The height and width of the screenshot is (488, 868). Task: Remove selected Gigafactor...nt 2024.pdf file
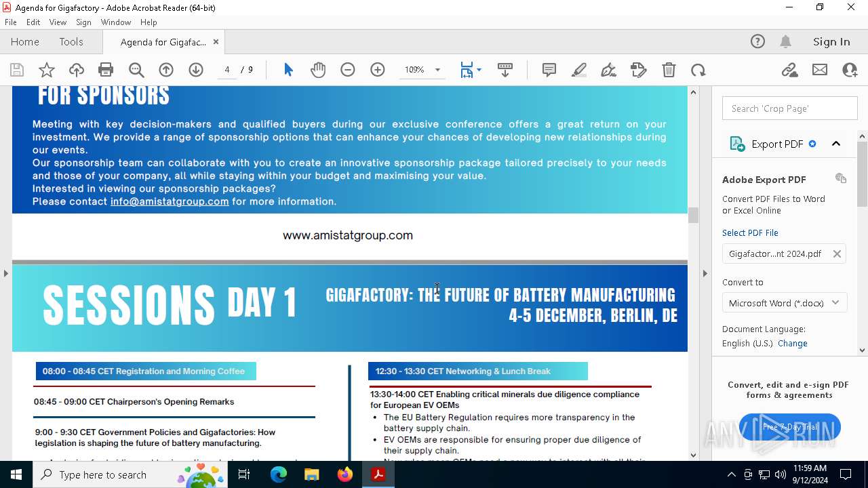click(837, 253)
